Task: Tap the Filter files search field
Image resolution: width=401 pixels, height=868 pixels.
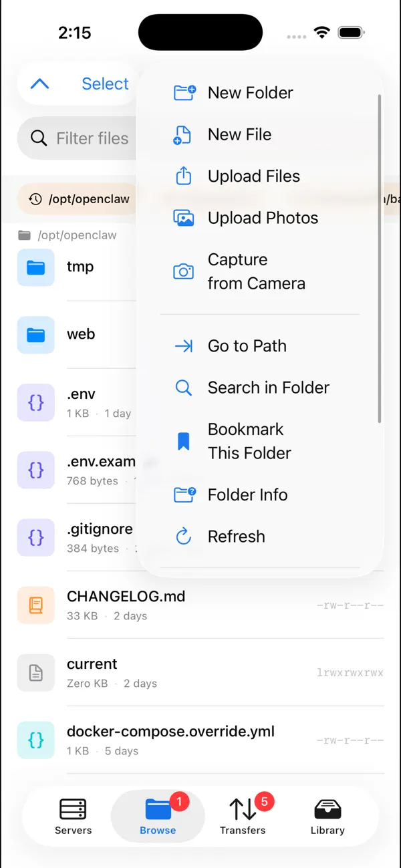Action: pos(92,138)
